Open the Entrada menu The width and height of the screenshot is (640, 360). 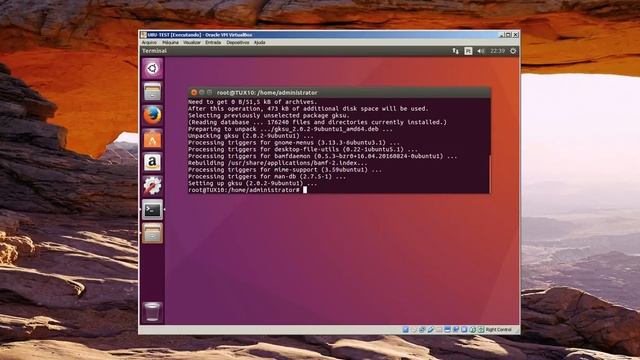coord(213,42)
